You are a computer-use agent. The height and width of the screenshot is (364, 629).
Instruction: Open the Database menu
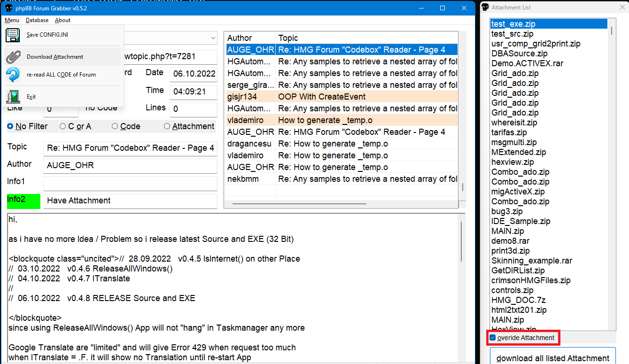[37, 20]
